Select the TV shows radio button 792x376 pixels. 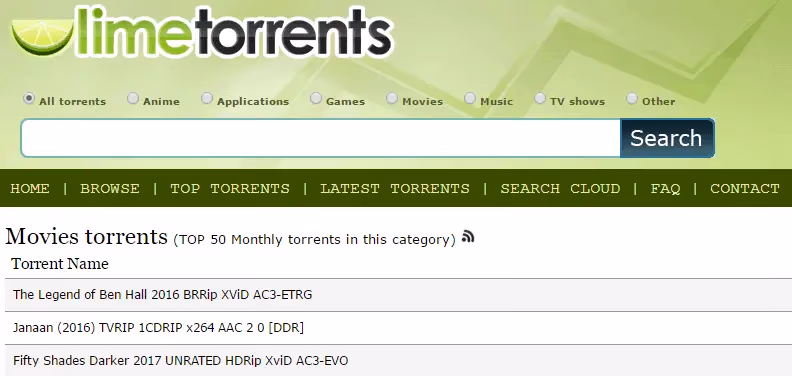540,98
